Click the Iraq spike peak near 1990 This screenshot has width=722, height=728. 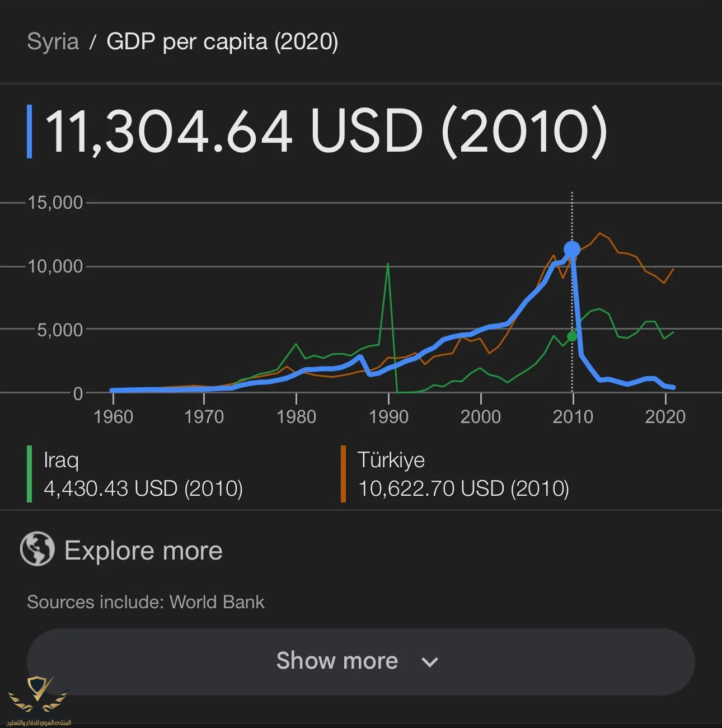click(388, 264)
